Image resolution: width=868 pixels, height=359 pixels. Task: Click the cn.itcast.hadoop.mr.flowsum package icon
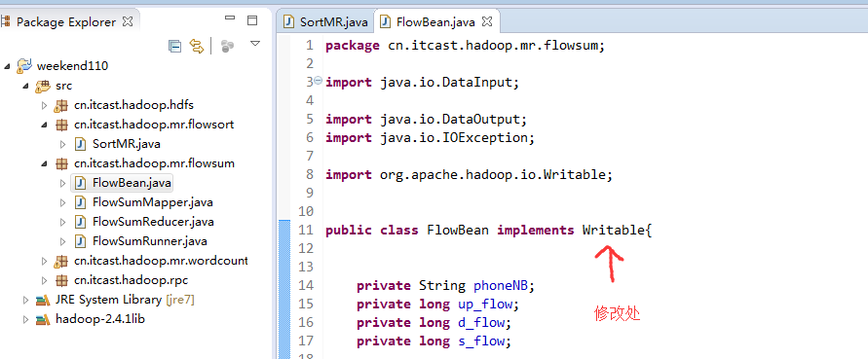point(61,163)
